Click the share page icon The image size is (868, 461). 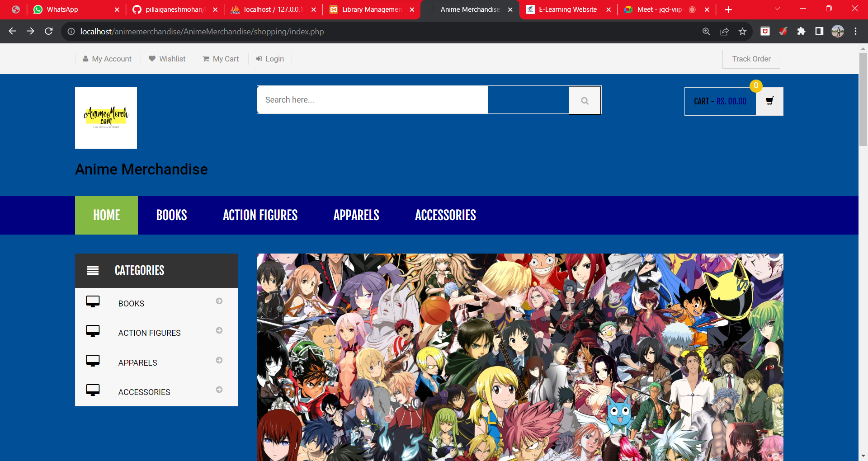724,31
